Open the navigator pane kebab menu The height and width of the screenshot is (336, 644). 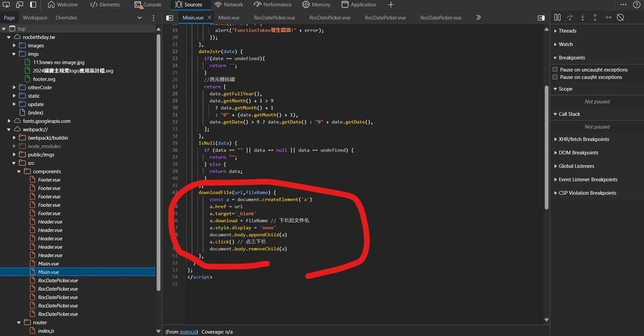click(153, 18)
